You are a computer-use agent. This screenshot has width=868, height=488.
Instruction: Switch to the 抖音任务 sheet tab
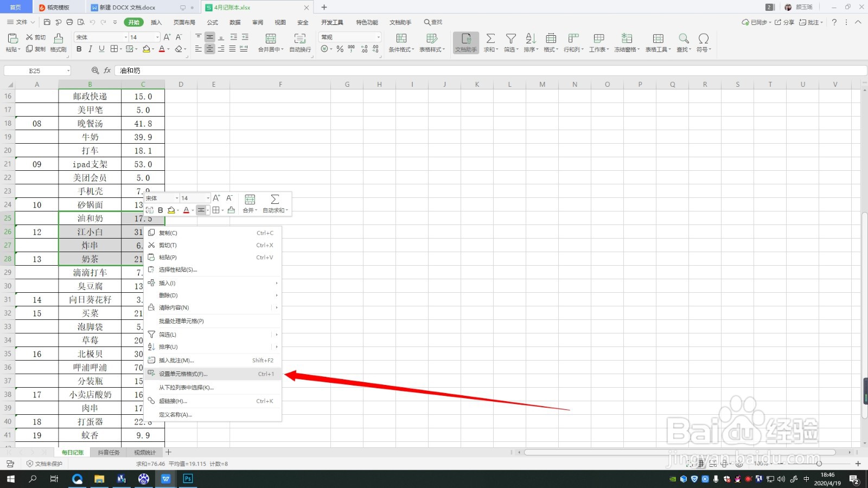[x=108, y=452]
